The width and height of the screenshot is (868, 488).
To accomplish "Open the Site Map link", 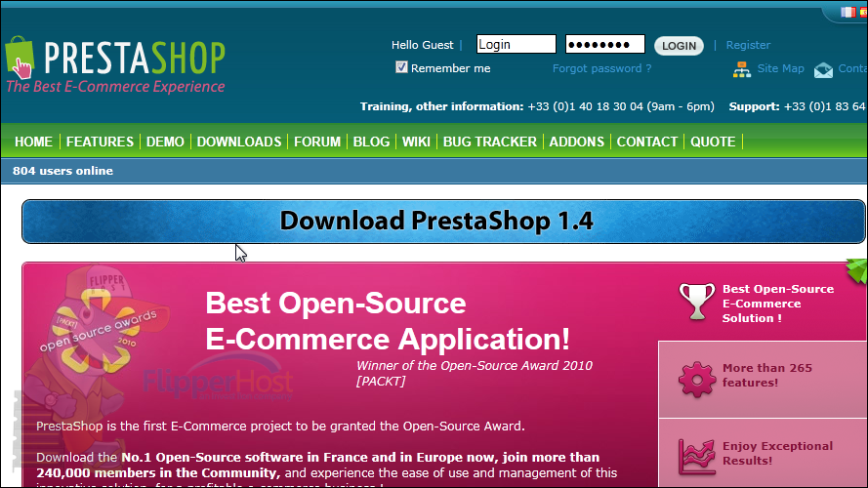I will pyautogui.click(x=780, y=68).
